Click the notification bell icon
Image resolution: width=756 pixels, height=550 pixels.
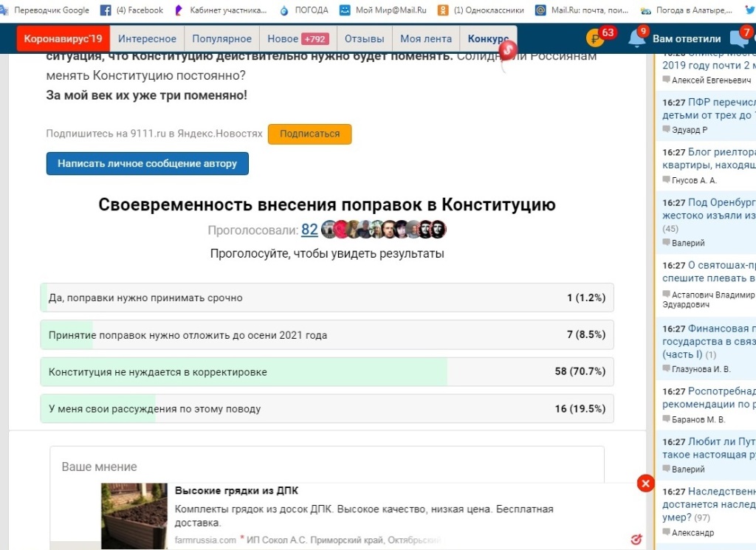636,39
